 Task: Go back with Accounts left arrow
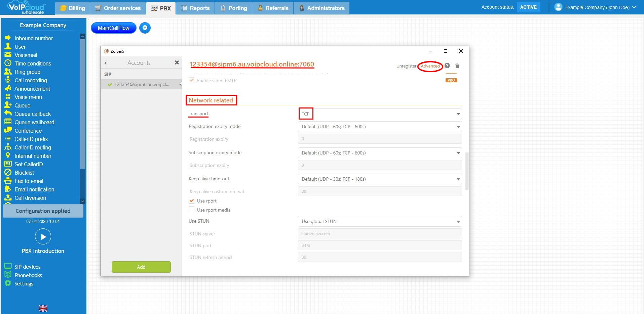pyautogui.click(x=106, y=63)
